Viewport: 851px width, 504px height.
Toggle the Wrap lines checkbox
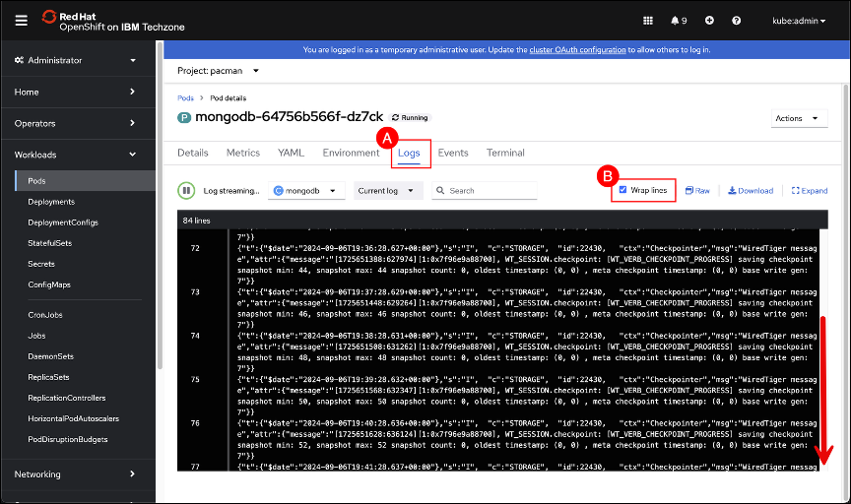[x=622, y=189]
